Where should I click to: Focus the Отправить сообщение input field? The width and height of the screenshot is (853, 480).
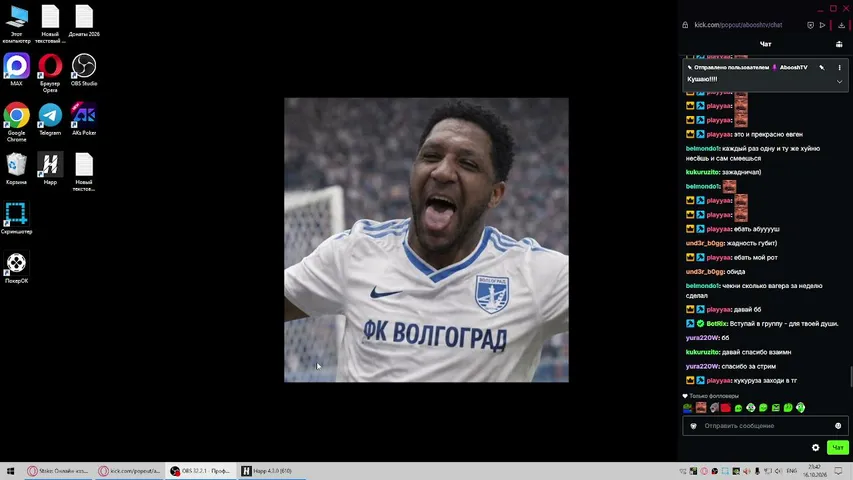(765, 426)
